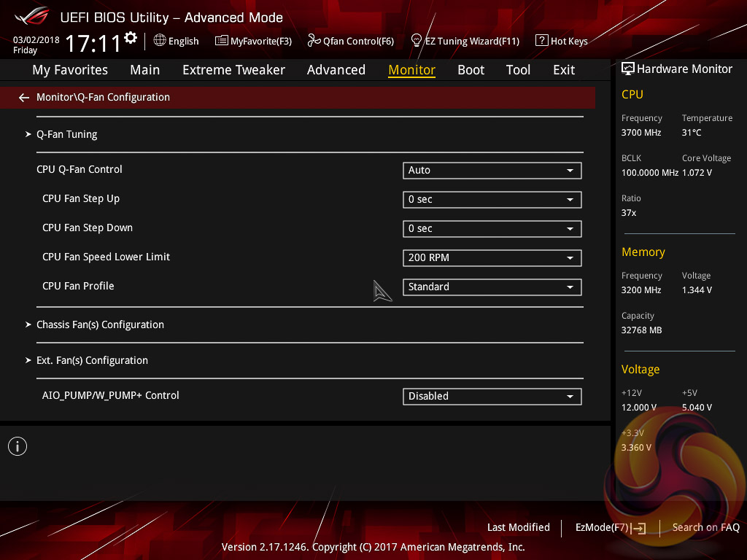Switch to the Extreme Tweaker tab
Screen dimensions: 747x560
click(233, 70)
